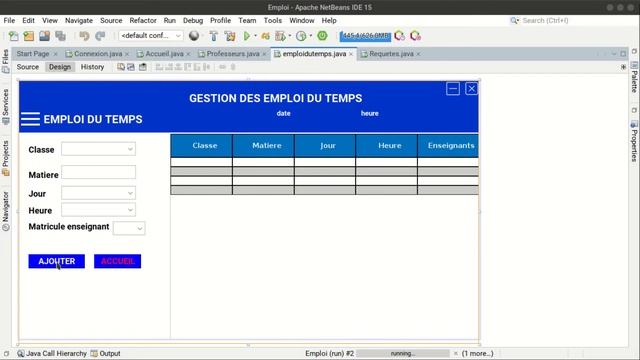This screenshot has height=360, width=640.
Task: Click the form's X close button
Action: [471, 89]
